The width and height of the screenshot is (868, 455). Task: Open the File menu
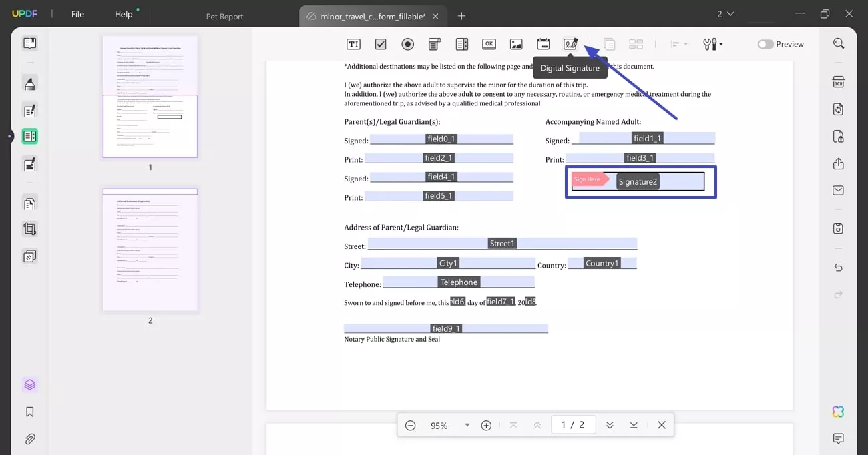click(x=78, y=14)
